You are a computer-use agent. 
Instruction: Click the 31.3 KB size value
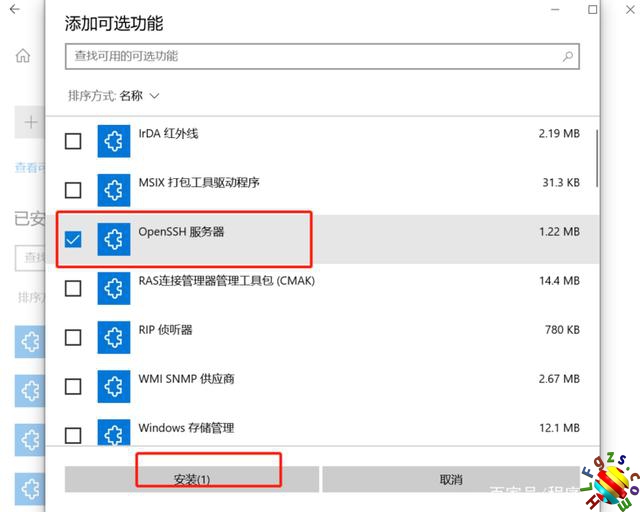click(x=561, y=183)
